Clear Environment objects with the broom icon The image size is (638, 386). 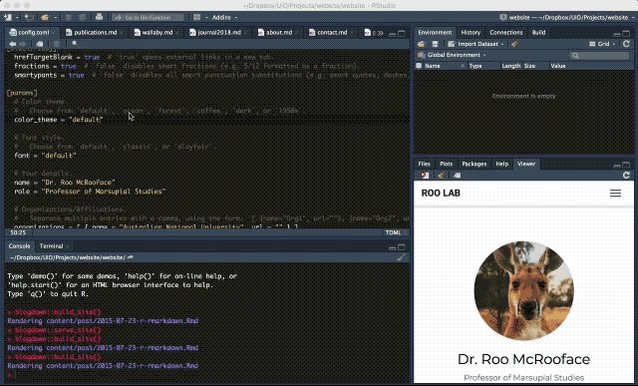tap(515, 44)
